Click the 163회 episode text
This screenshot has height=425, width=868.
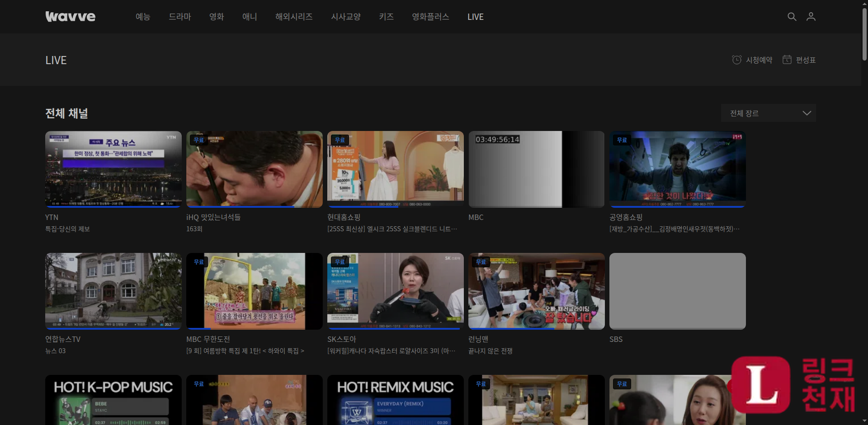pyautogui.click(x=194, y=229)
